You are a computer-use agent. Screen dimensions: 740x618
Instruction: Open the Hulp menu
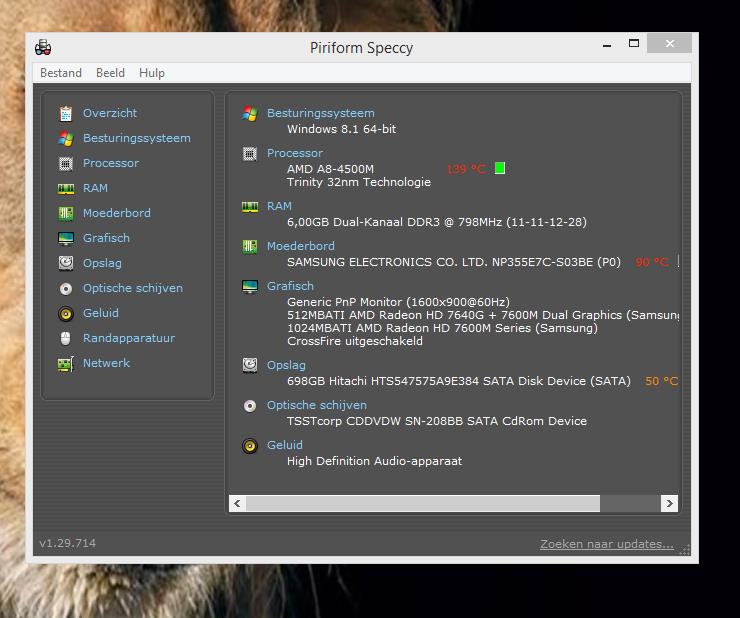tap(152, 73)
